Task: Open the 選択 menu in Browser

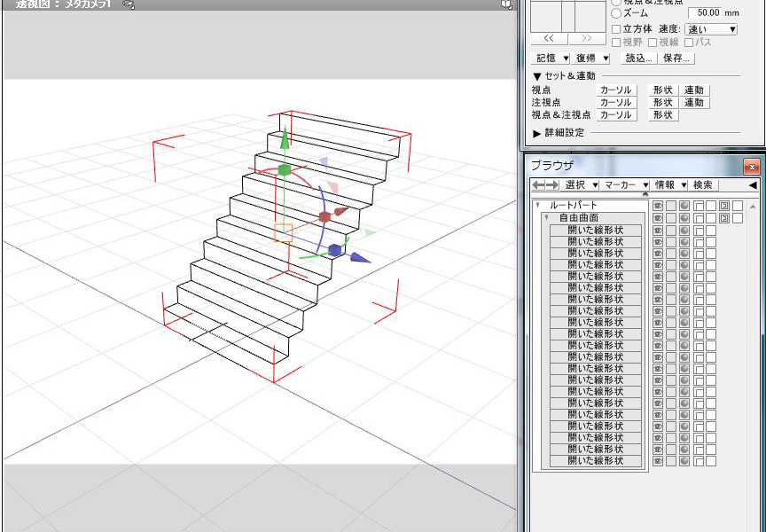Action: coord(580,184)
